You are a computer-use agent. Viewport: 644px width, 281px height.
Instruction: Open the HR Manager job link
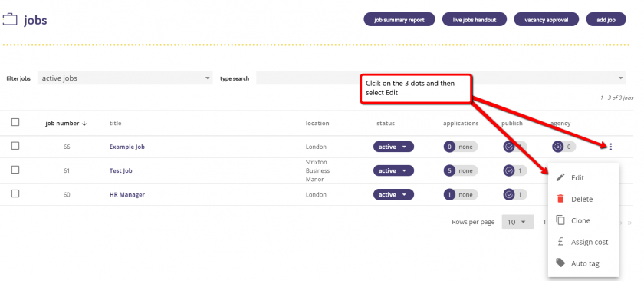coord(127,194)
